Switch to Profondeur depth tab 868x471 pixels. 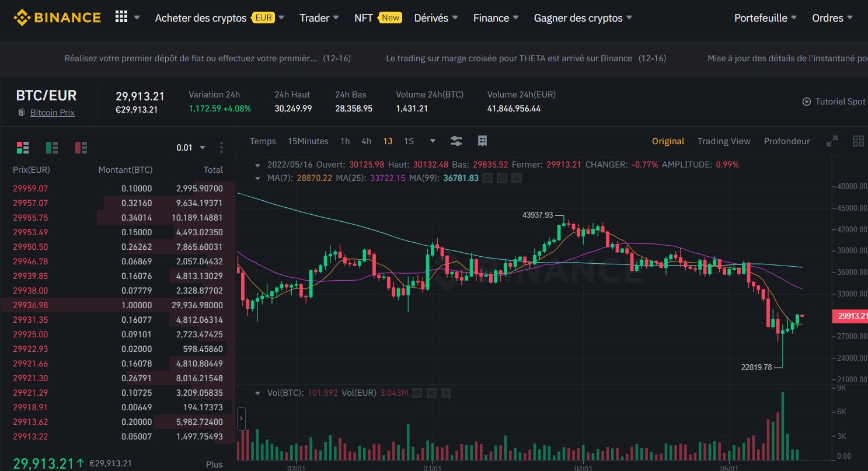[x=786, y=141]
